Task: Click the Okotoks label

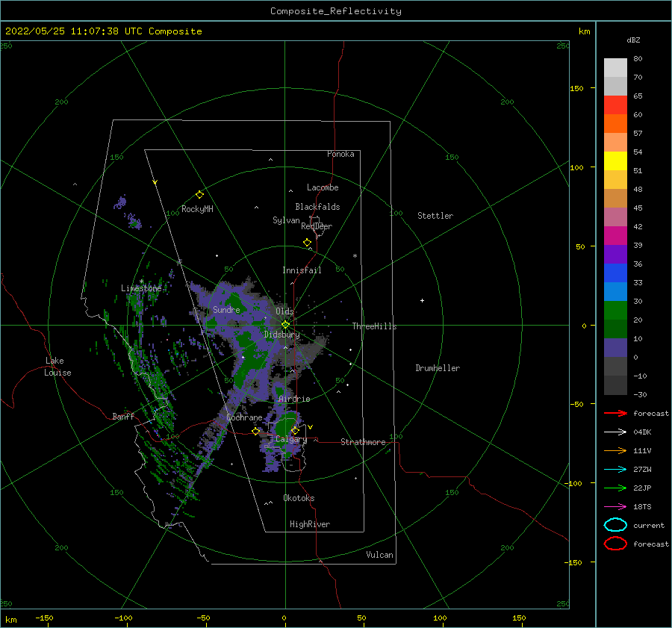Action: (299, 498)
